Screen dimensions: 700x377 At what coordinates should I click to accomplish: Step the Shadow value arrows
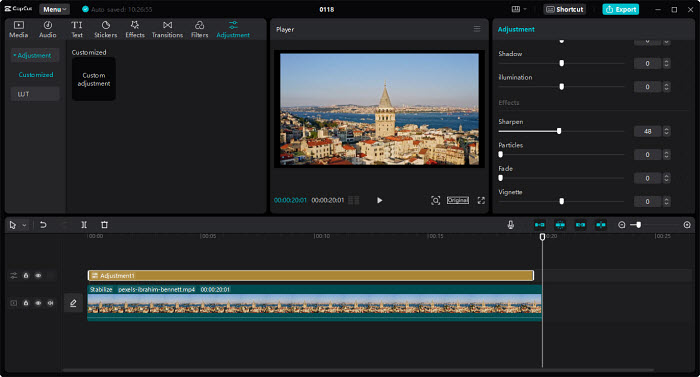[x=667, y=63]
